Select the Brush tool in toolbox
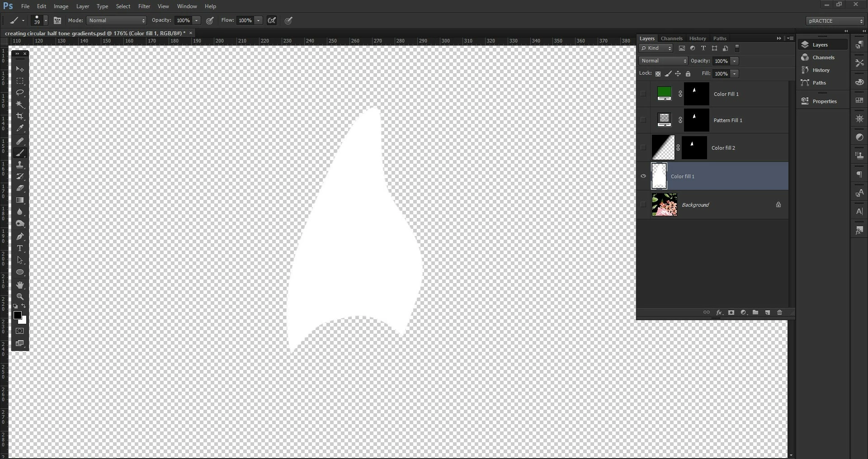Viewport: 868px width, 459px height. click(x=20, y=153)
